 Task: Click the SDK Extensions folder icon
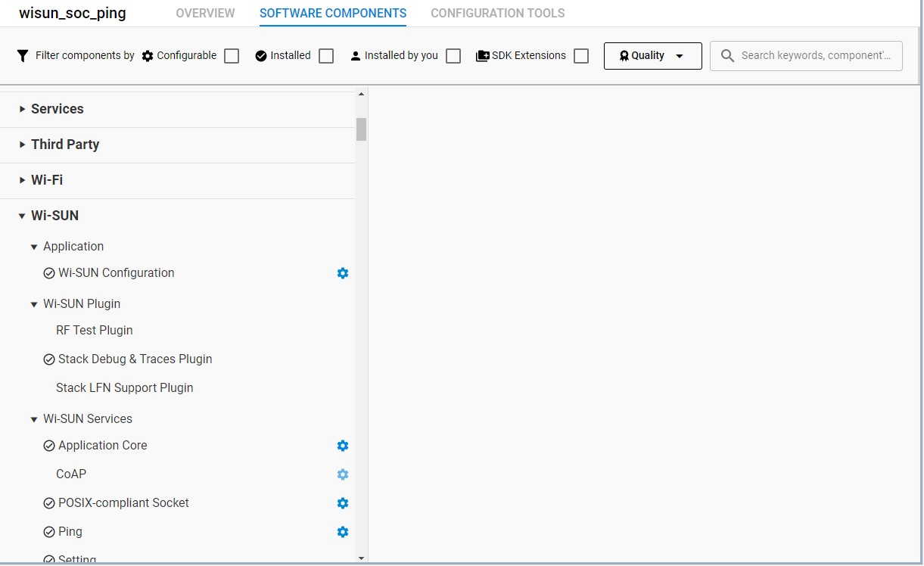click(482, 56)
